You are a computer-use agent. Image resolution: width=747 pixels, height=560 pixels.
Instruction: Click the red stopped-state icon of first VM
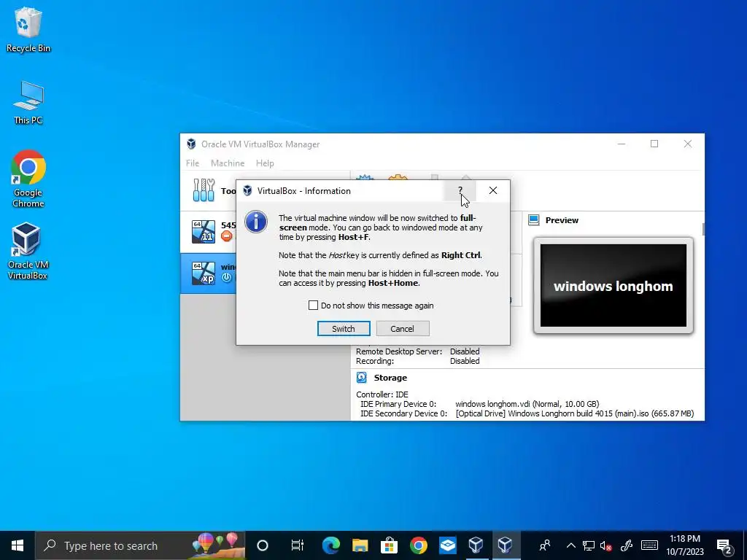coord(227,236)
